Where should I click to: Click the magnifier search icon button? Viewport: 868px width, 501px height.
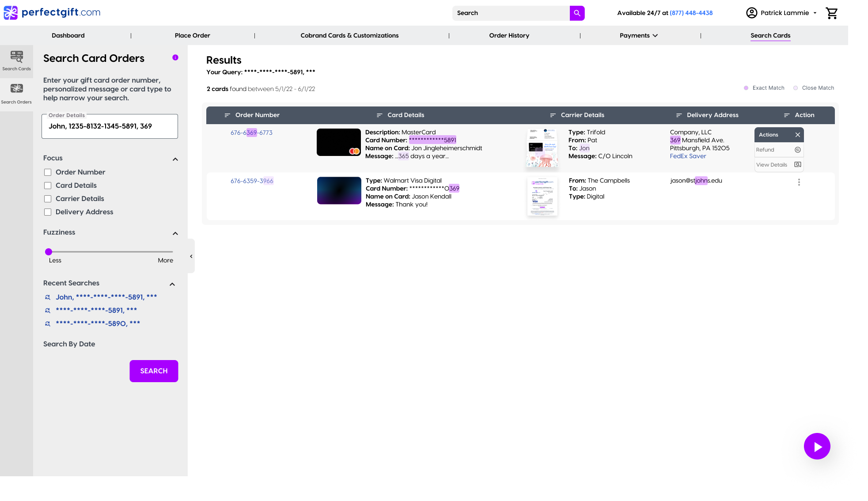point(577,13)
